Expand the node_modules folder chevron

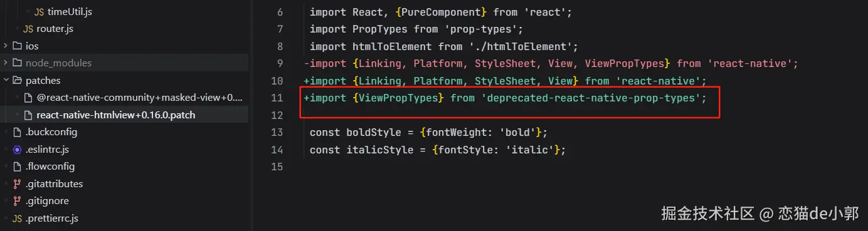pos(6,63)
